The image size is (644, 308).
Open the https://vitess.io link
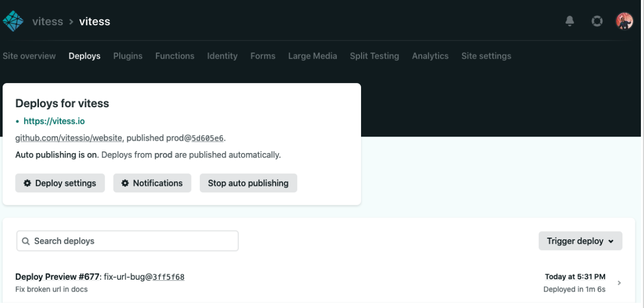click(x=54, y=122)
